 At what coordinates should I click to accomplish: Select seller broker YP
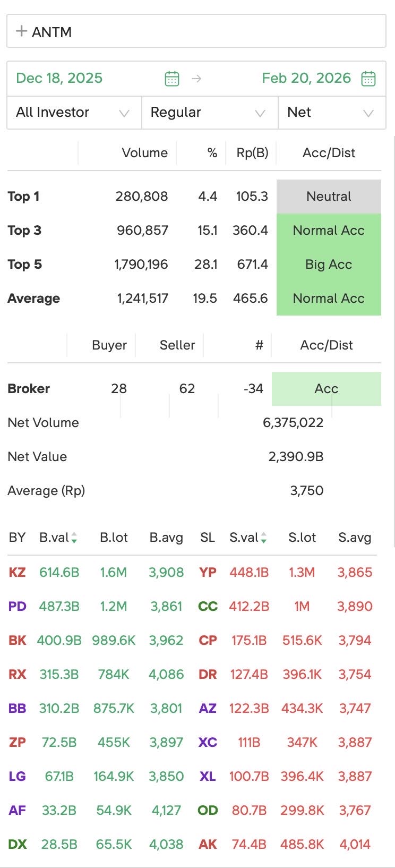208,572
